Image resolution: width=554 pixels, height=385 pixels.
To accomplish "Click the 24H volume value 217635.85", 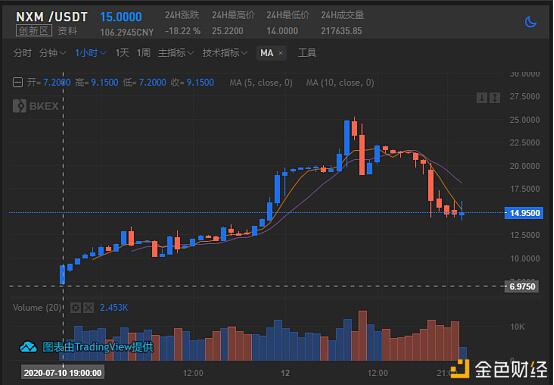I will coord(341,31).
